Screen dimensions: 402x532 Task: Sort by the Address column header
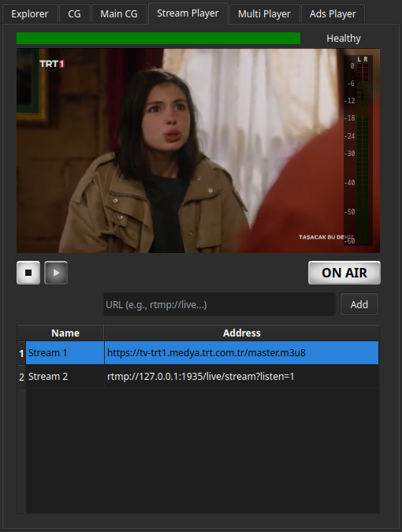(241, 333)
